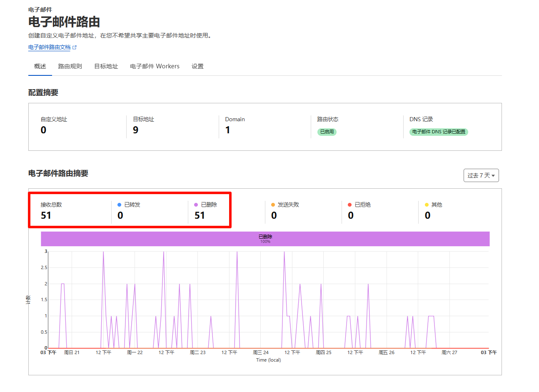
Task: Go to the 目标地址 tab
Action: coord(106,66)
